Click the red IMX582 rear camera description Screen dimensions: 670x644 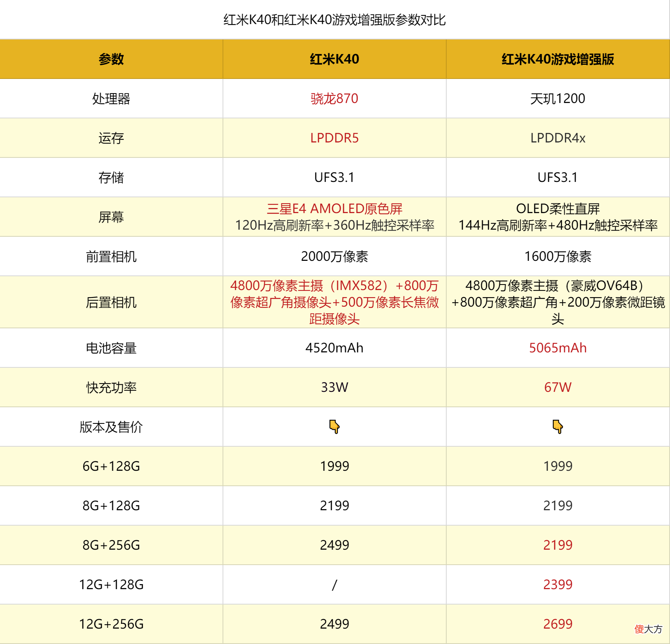point(334,302)
